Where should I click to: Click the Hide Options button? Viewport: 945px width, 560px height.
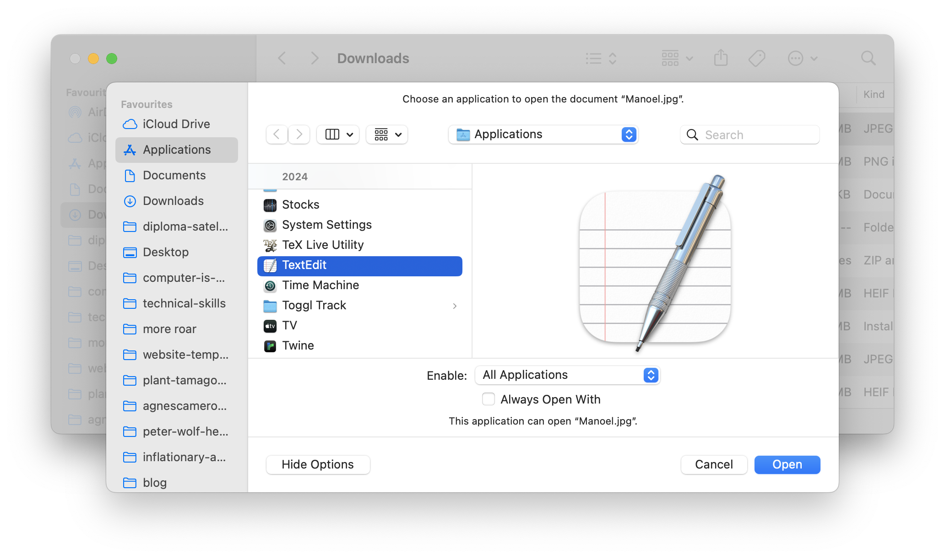[x=318, y=465]
